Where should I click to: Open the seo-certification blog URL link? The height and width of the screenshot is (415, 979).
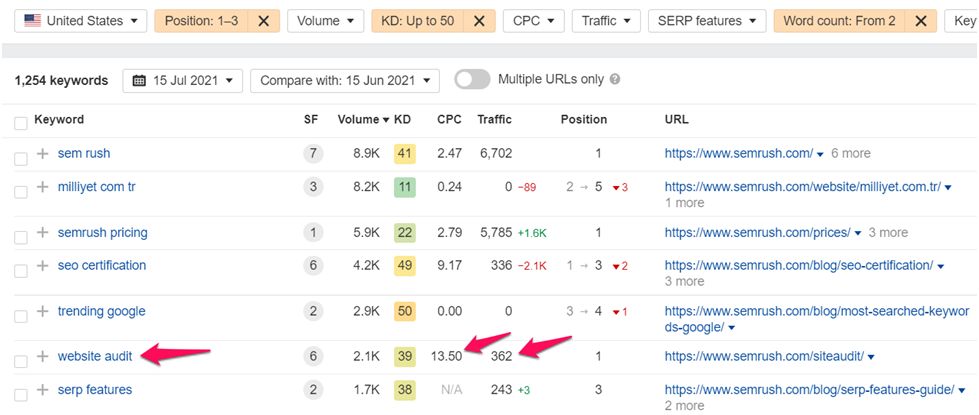point(799,266)
